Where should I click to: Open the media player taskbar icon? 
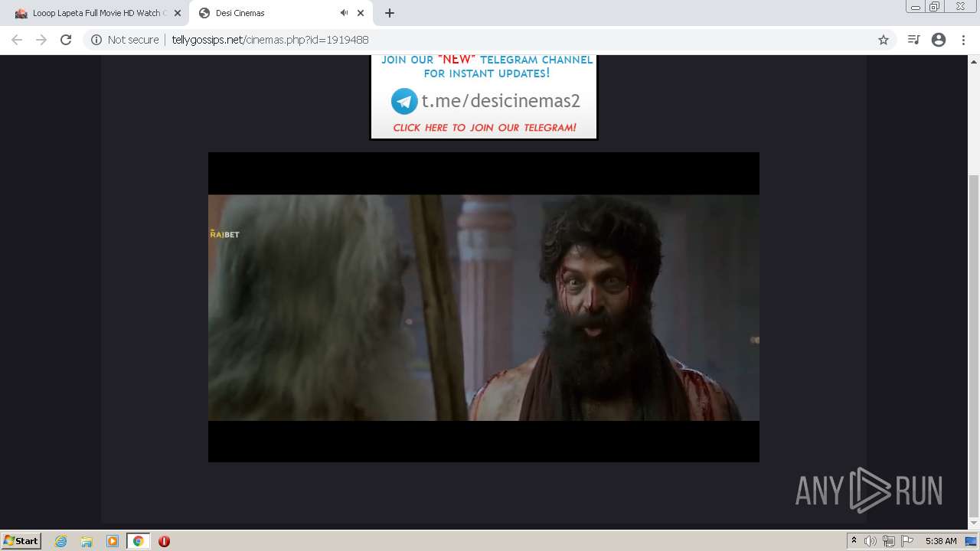click(x=113, y=541)
